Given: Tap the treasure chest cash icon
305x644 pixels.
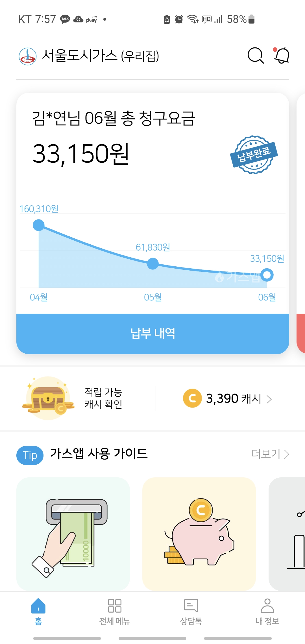Looking at the screenshot, I should 48,398.
